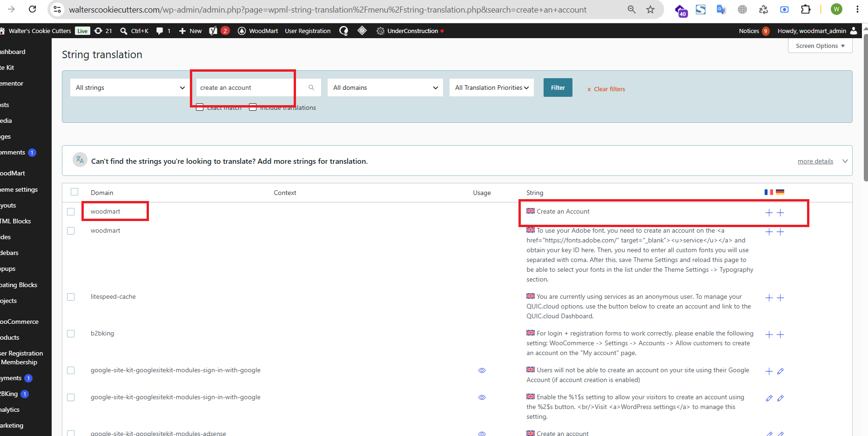This screenshot has width=868, height=436.
Task: Click the German flag column header
Action: click(x=780, y=192)
